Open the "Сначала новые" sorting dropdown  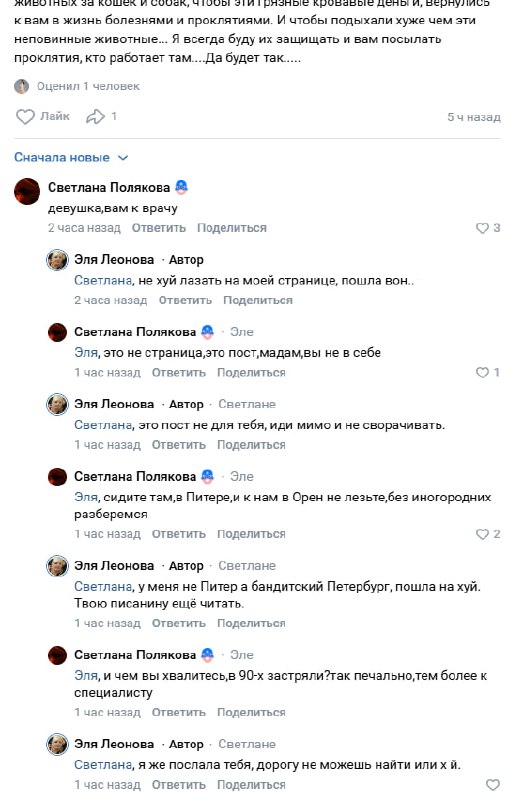click(x=71, y=158)
